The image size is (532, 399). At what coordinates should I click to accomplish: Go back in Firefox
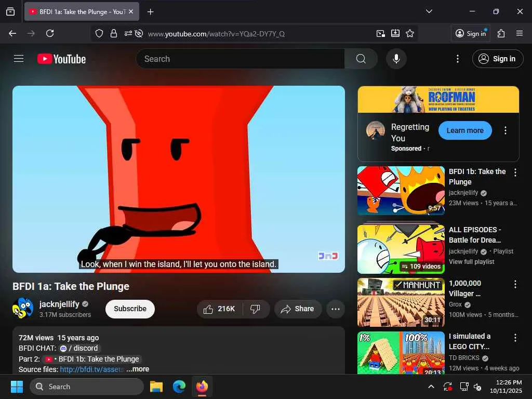tap(12, 33)
